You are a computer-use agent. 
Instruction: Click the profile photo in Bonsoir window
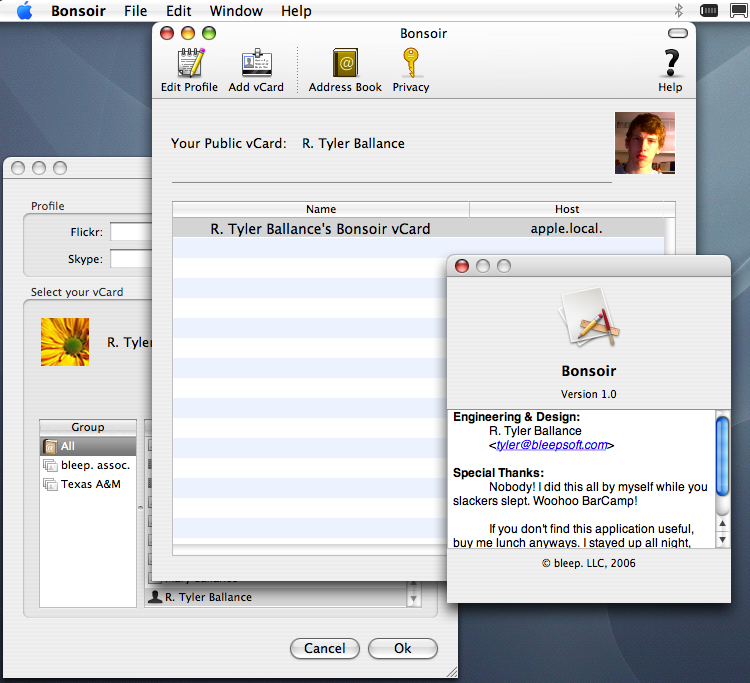click(x=645, y=143)
